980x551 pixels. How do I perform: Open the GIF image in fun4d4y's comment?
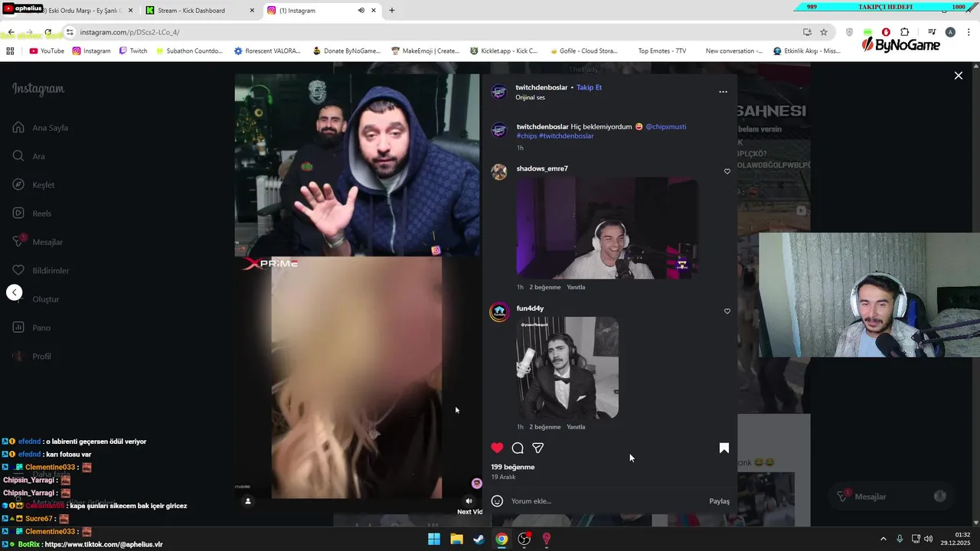point(567,368)
